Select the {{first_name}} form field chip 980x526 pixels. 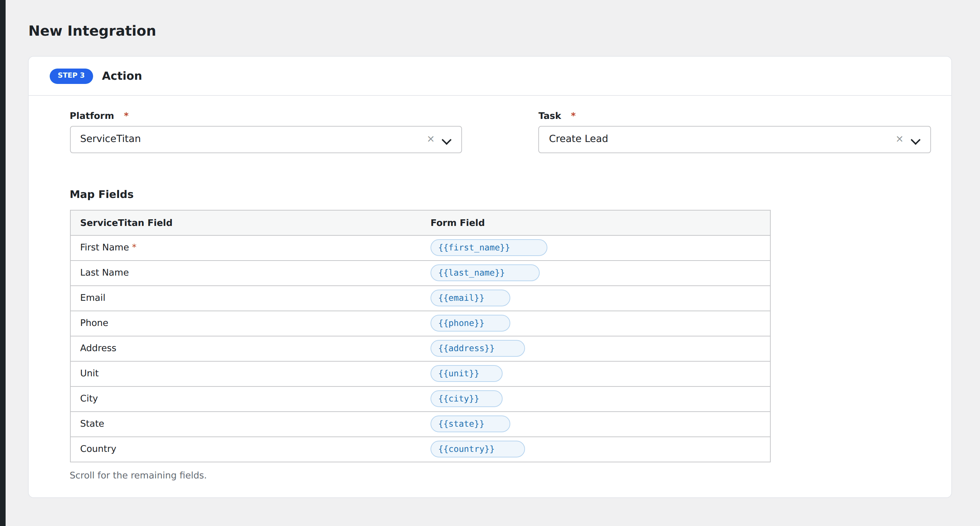click(489, 248)
